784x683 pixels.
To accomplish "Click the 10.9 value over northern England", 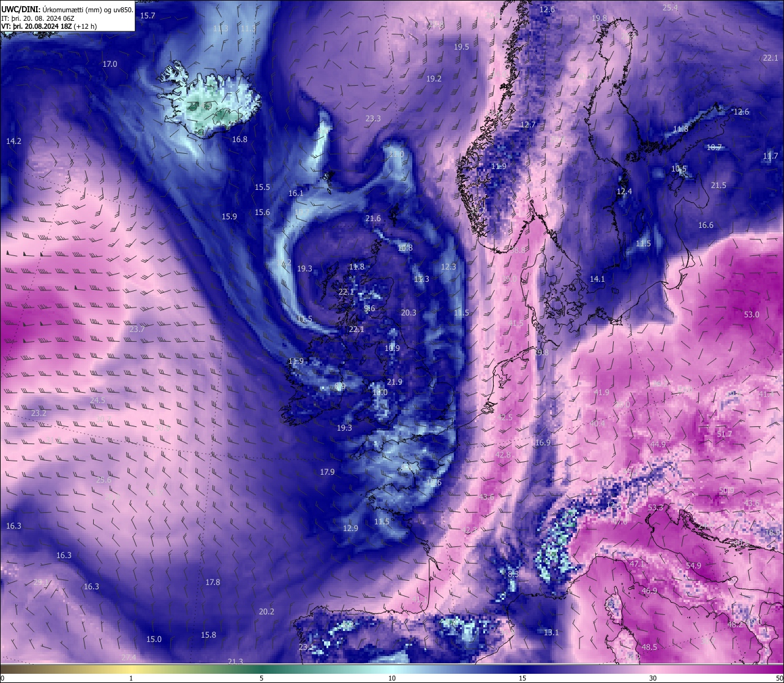I will [392, 349].
